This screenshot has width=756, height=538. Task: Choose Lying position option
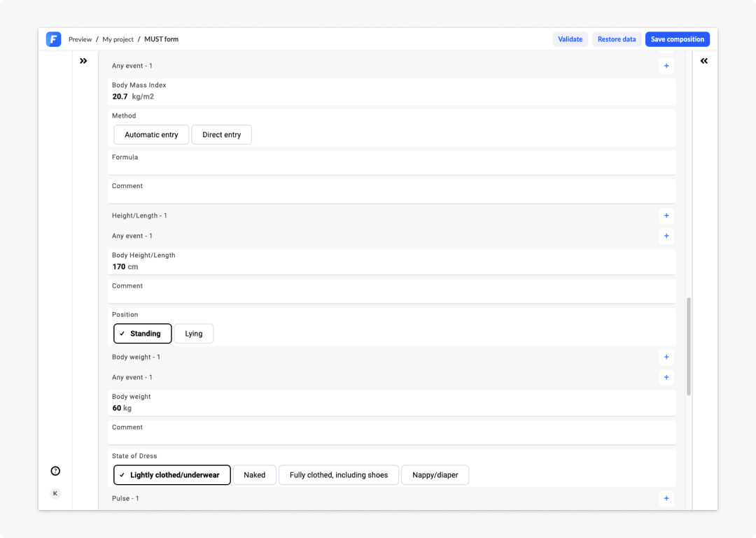[x=194, y=334]
